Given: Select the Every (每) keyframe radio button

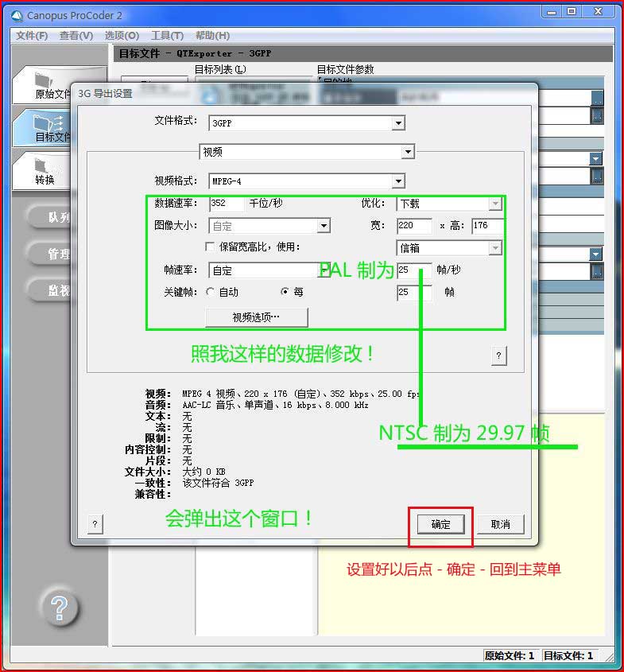Looking at the screenshot, I should pyautogui.click(x=285, y=292).
